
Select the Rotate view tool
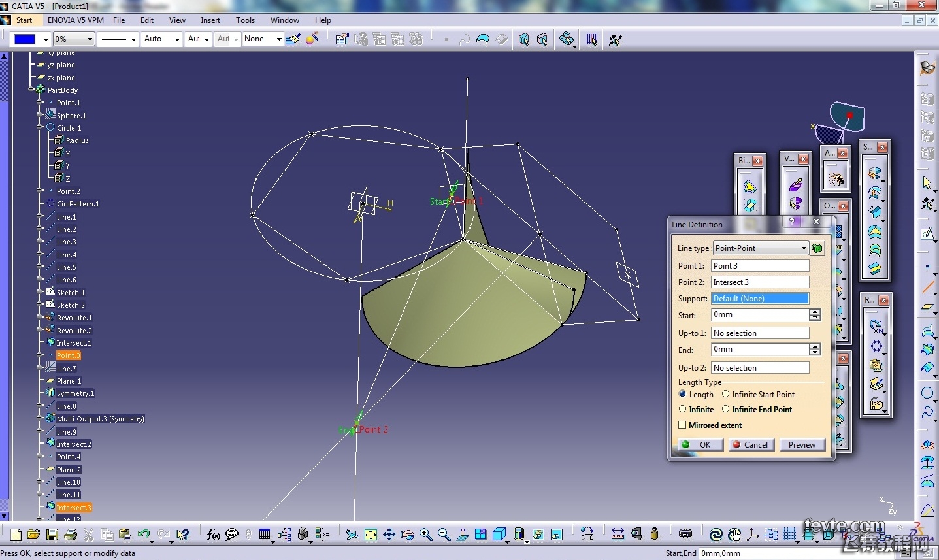(407, 535)
